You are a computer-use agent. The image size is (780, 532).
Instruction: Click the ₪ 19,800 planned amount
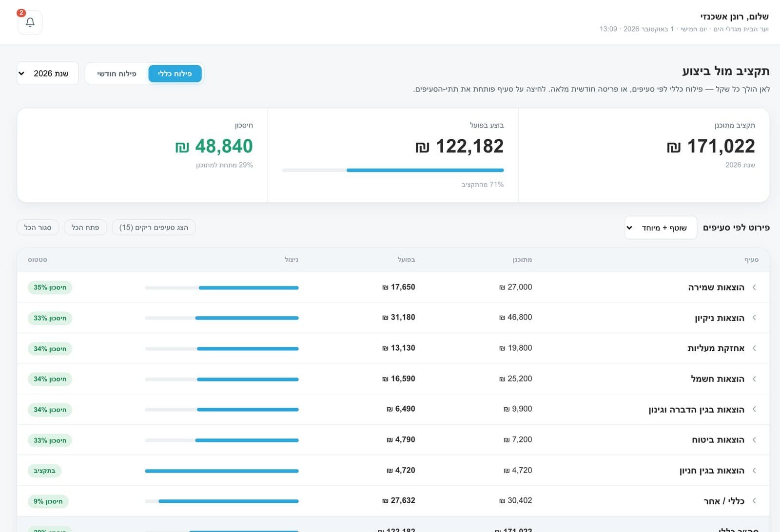click(x=515, y=348)
